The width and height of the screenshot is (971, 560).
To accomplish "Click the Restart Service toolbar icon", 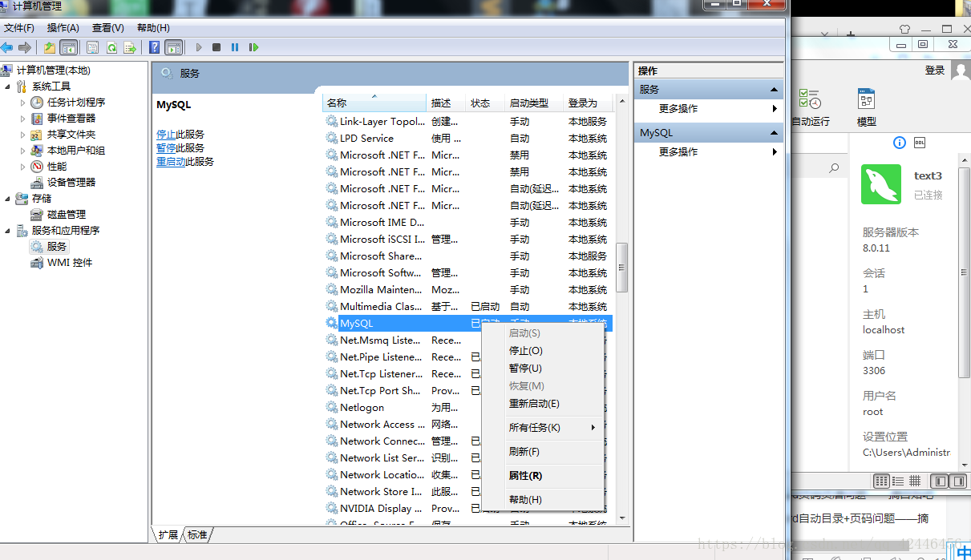I will click(253, 47).
